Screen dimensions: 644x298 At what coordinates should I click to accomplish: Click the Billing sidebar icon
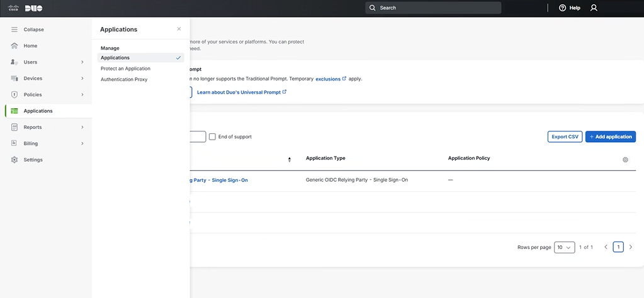[14, 143]
